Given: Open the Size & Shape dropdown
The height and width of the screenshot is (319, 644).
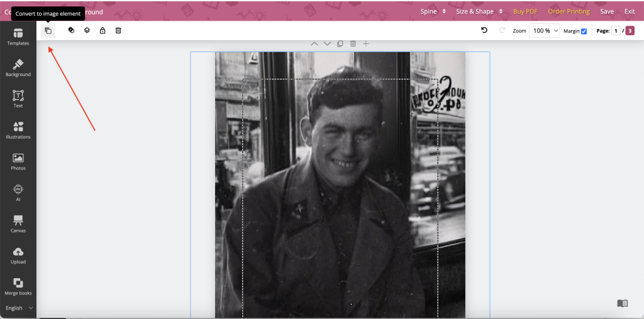Looking at the screenshot, I should tap(479, 11).
